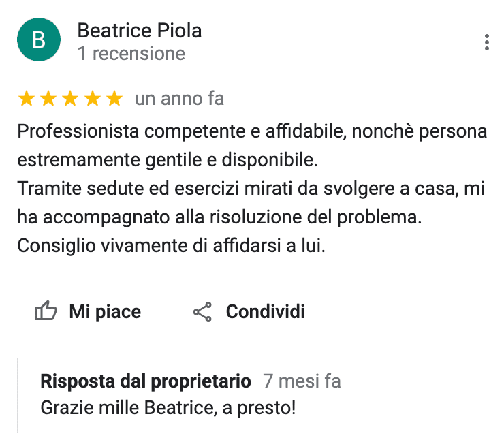
Task: Click the third rating star
Action: 70,99
